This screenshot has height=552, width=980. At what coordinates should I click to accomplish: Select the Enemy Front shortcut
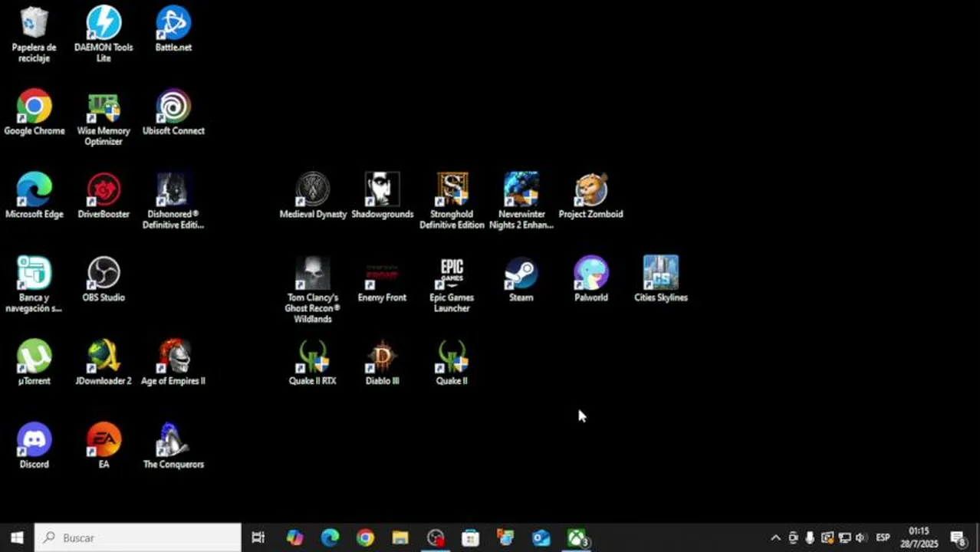(382, 280)
